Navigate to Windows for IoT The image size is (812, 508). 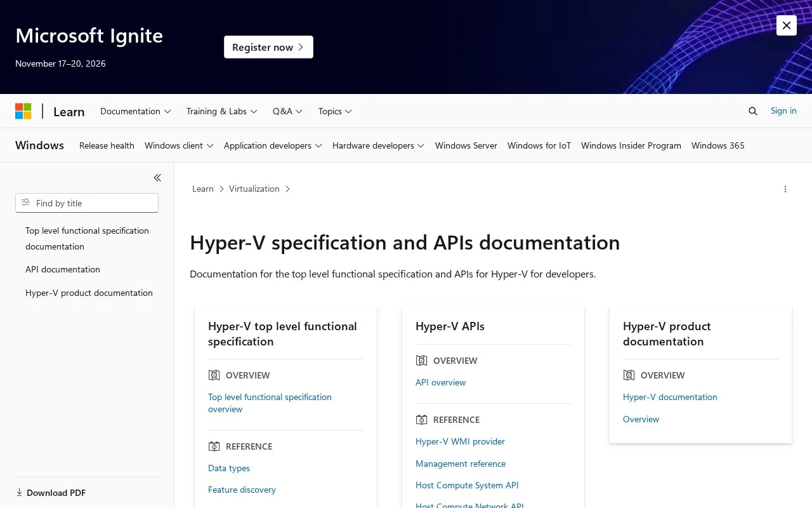[539, 145]
